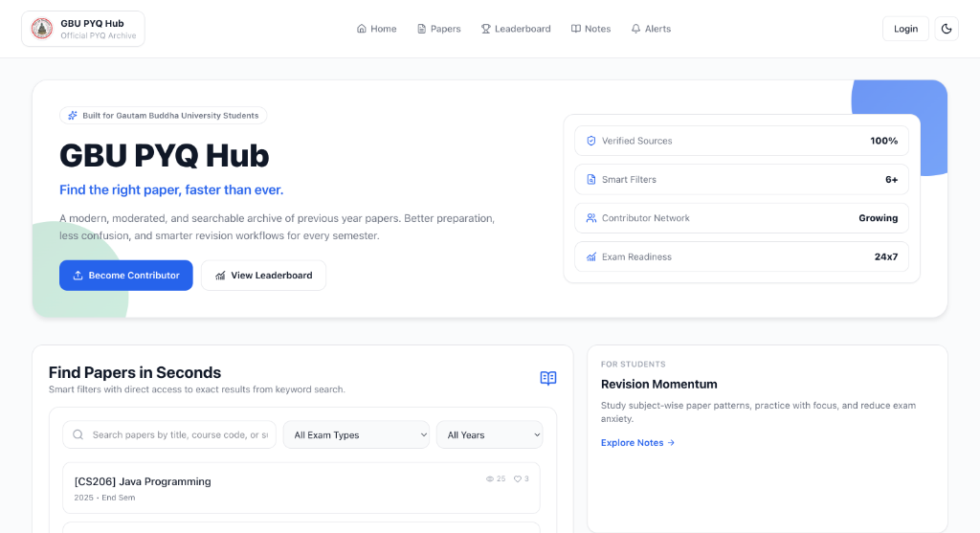Click the "Find the right paper, faster than ever." tagline
980x533 pixels.
171,190
